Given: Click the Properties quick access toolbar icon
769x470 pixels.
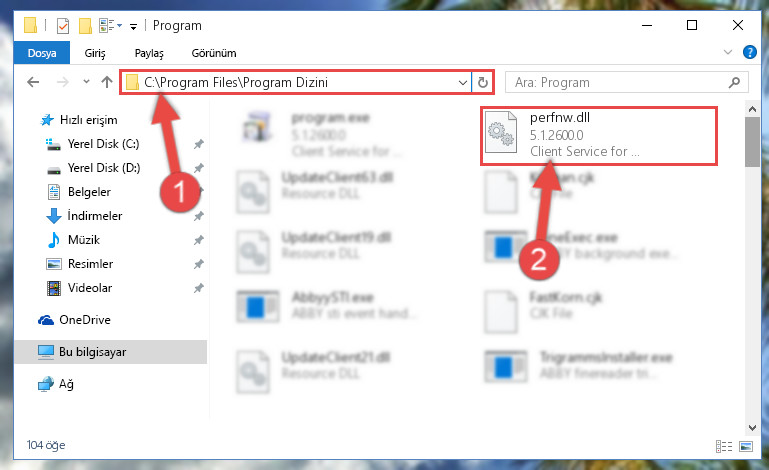Looking at the screenshot, I should (x=63, y=26).
